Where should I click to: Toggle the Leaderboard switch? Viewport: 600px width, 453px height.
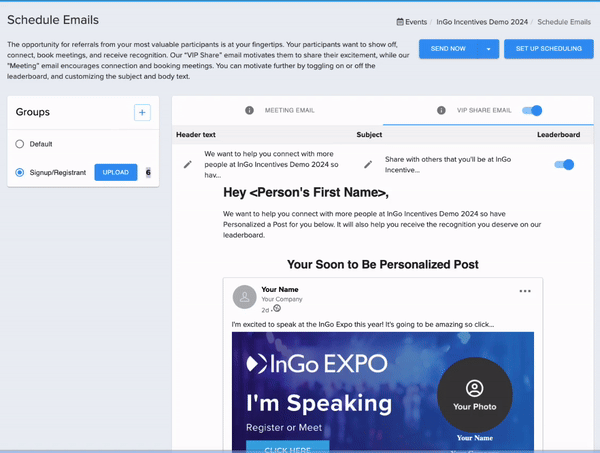[564, 165]
